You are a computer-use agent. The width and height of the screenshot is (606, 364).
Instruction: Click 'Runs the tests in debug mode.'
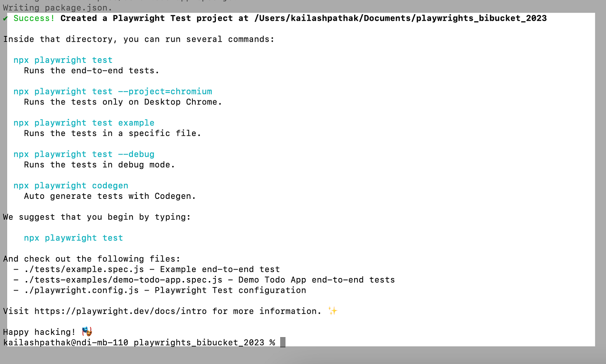100,165
